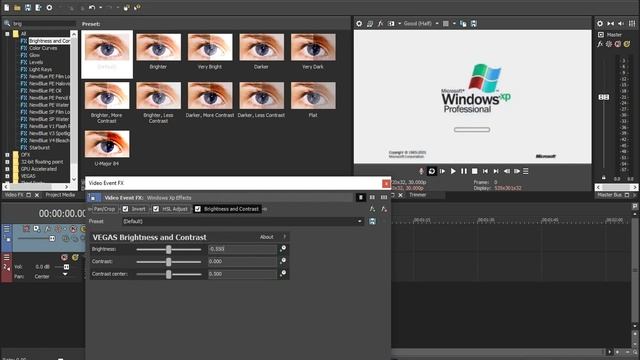This screenshot has width=640, height=360.
Task: Start playback with the Play button
Action: [453, 171]
